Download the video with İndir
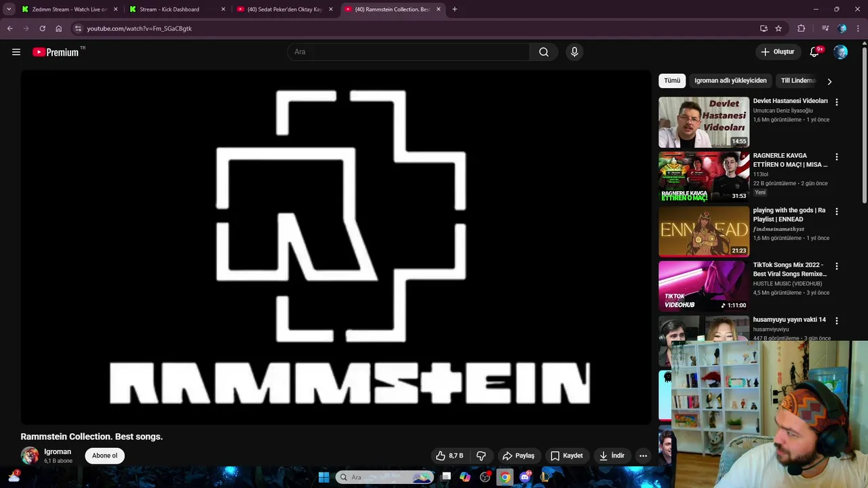868x488 pixels. coord(612,455)
